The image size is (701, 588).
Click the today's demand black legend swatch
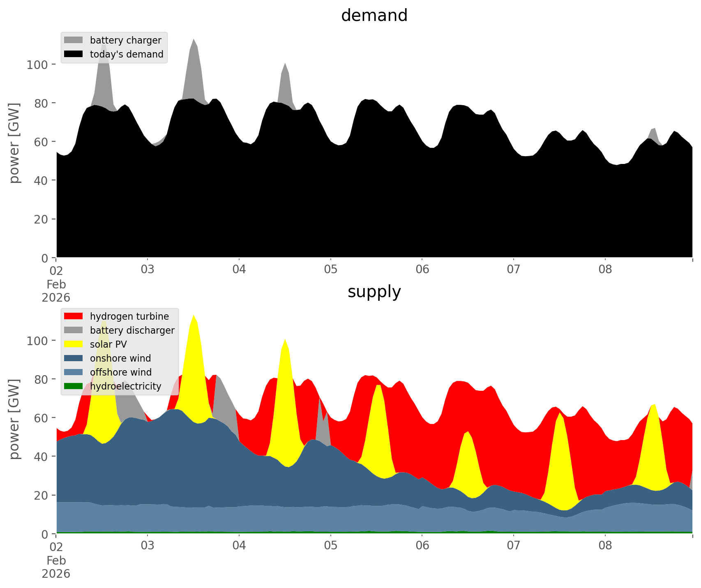74,54
